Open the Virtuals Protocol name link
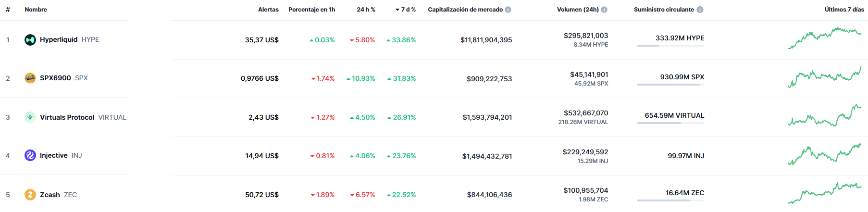868x212 pixels. (x=67, y=117)
